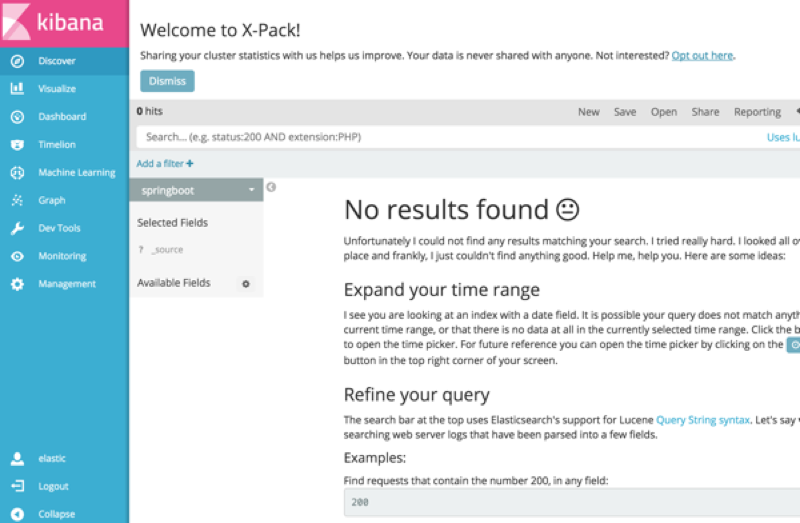Open Management label
Viewport: 800px width, 523px height.
coord(67,284)
